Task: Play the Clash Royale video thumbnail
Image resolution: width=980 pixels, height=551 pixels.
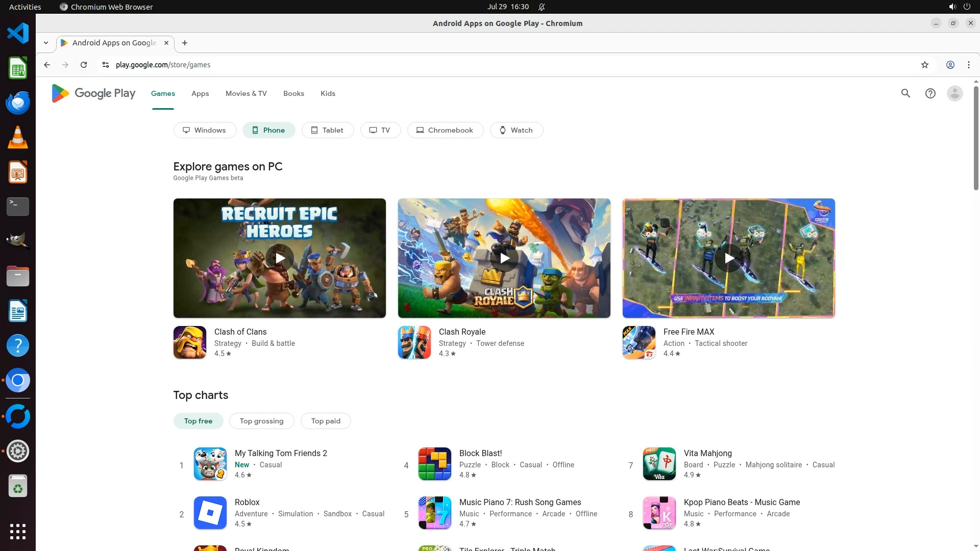Action: pyautogui.click(x=504, y=258)
